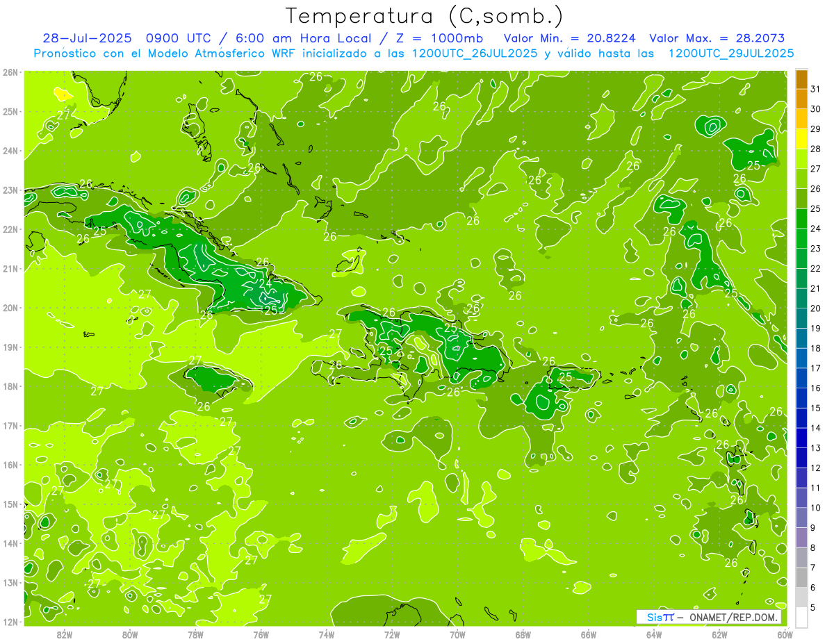Click the '76W' longitude axis label
This screenshot has width=834, height=644.
pos(261,634)
